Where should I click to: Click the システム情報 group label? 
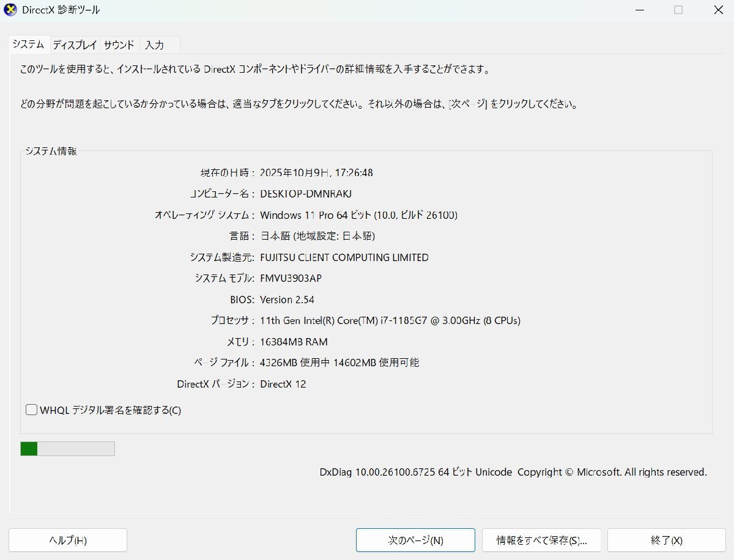click(51, 151)
